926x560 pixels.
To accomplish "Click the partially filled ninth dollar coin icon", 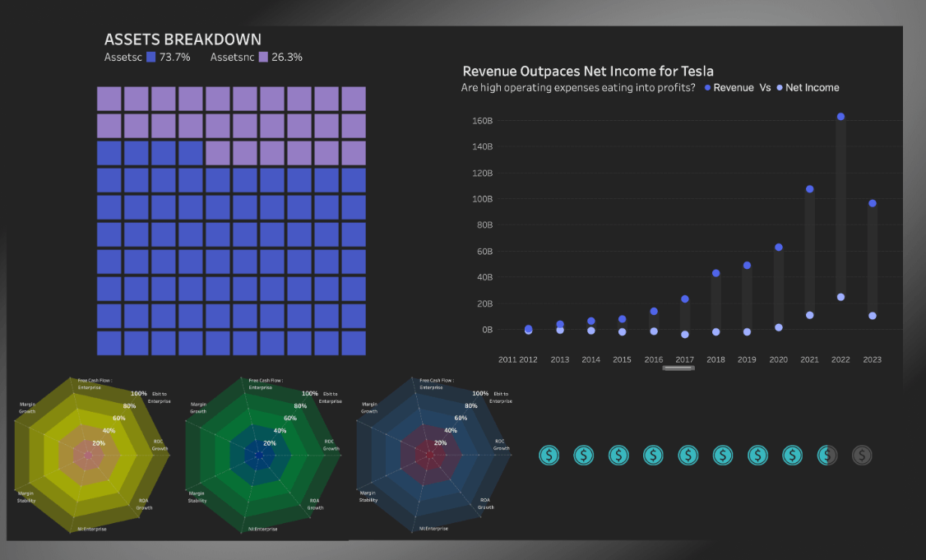I will click(826, 455).
